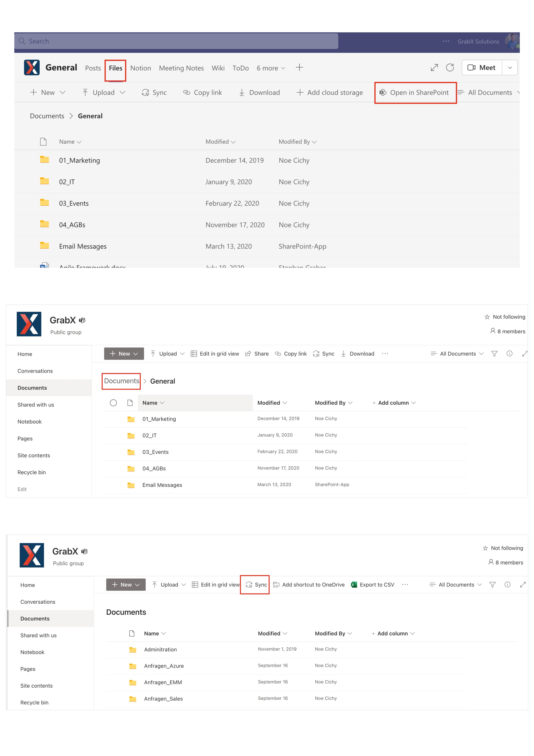Screen dimensions: 534x756
Task: Open the info pane icon in middle SharePoint toolbar
Action: (509, 354)
